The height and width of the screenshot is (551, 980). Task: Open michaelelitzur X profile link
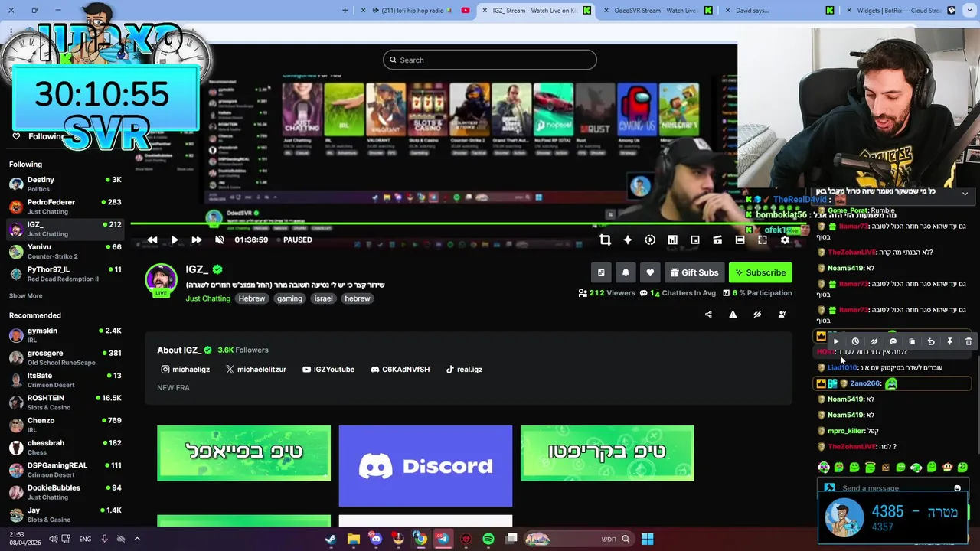(x=256, y=370)
